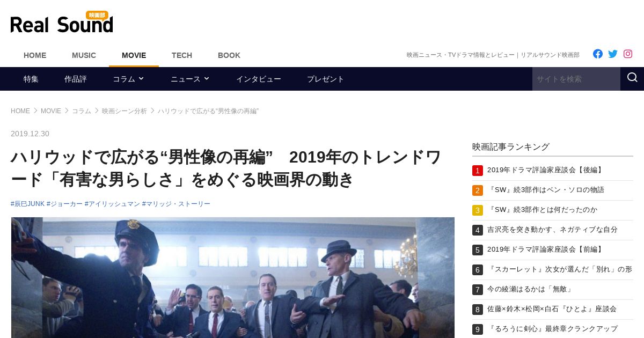Expand the ニュース dropdown menu
This screenshot has height=338, width=644.
pyautogui.click(x=190, y=79)
